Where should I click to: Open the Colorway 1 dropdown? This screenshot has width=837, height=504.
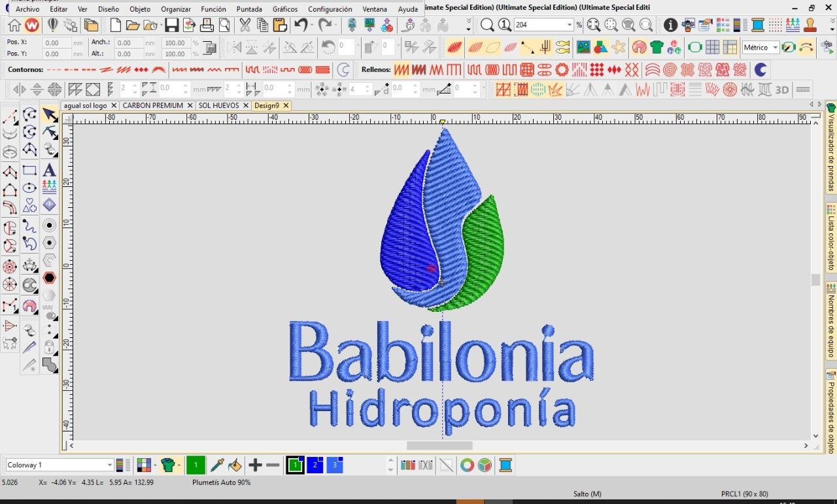pos(109,465)
